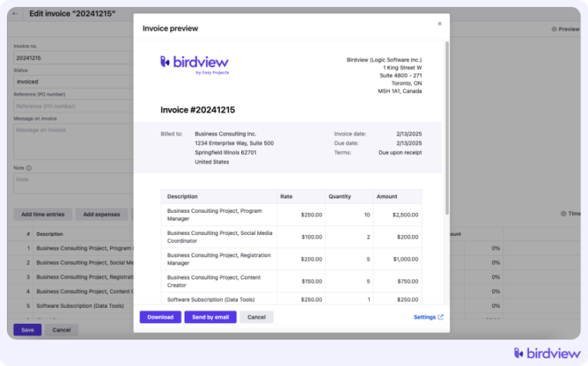Send the invoice by email

point(211,317)
